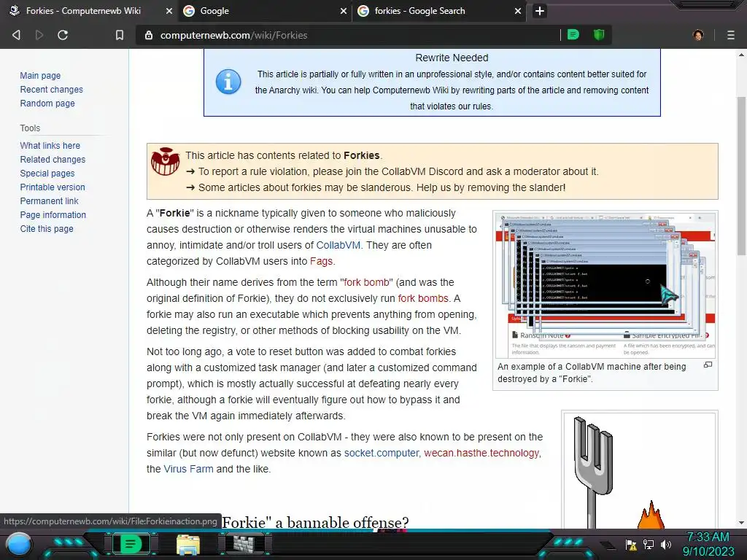The height and width of the screenshot is (560, 747).
Task: Open the Main page sidebar link
Action: 40,75
